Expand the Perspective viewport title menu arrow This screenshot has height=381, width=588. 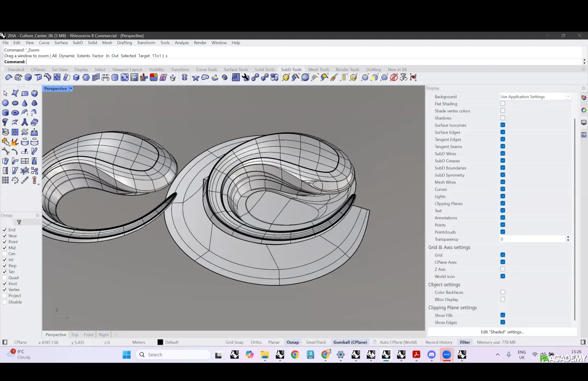click(x=71, y=89)
